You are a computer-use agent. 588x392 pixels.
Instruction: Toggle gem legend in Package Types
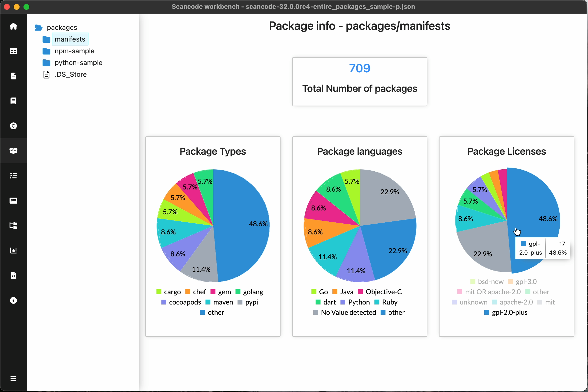(x=221, y=292)
